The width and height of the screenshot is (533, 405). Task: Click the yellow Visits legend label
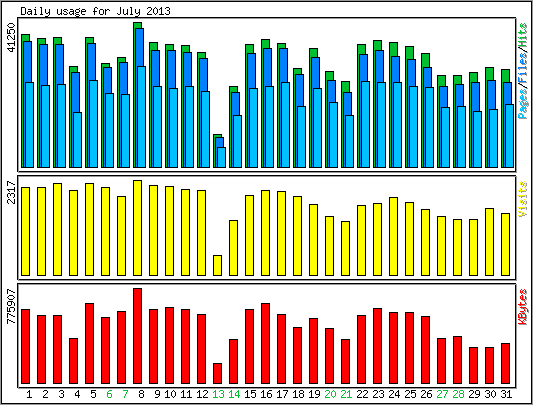[x=523, y=199]
